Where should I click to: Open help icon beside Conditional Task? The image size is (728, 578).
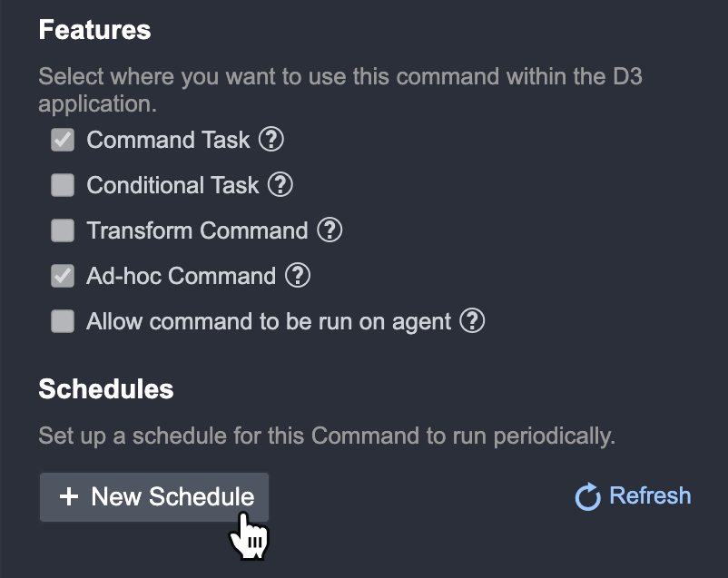pos(280,185)
